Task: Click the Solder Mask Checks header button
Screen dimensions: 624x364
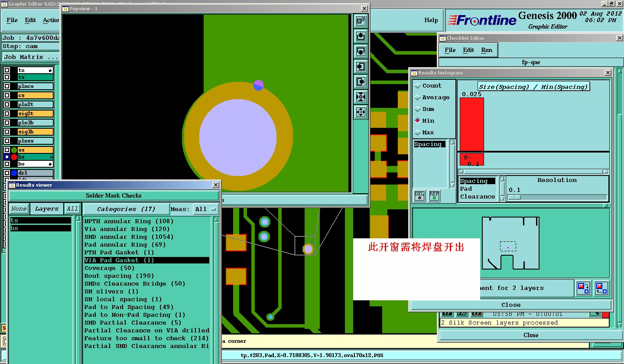Action: pos(114,195)
